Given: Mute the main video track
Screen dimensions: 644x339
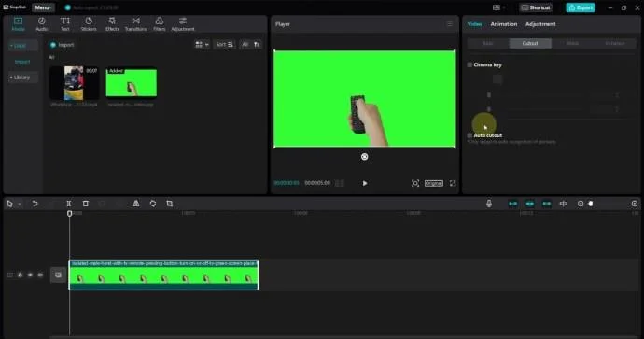Looking at the screenshot, I should click(40, 275).
